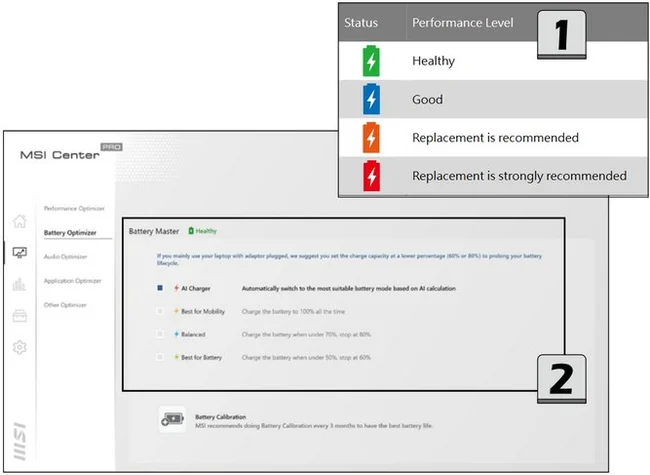Click 'Replacement is strongly recommended' text
Image resolution: width=650 pixels, height=475 pixels.
tap(519, 176)
